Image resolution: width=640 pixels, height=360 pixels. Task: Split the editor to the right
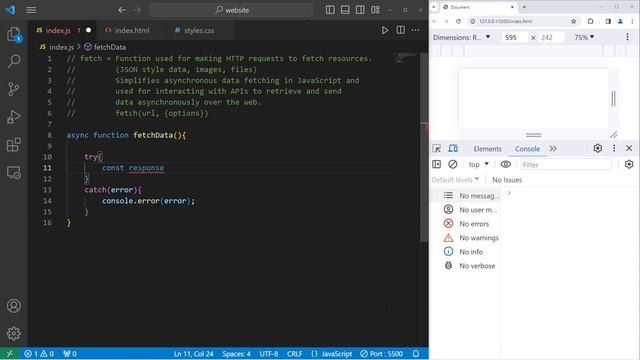[401, 30]
